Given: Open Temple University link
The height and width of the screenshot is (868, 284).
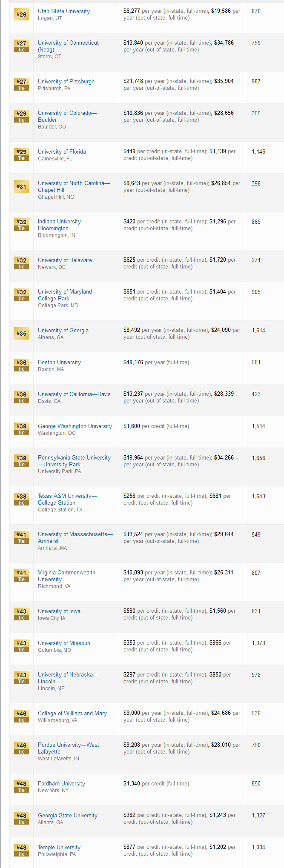Looking at the screenshot, I should tap(59, 847).
